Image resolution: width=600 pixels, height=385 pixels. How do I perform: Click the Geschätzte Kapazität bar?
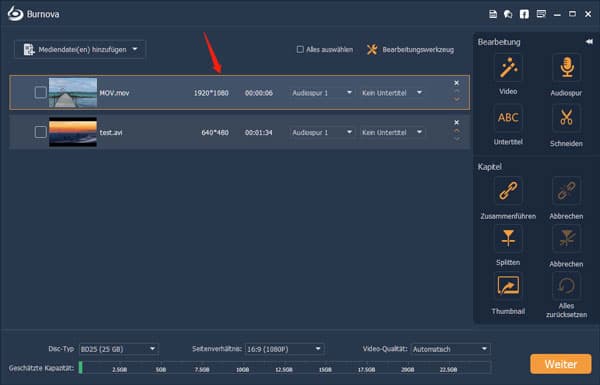[x=285, y=368]
